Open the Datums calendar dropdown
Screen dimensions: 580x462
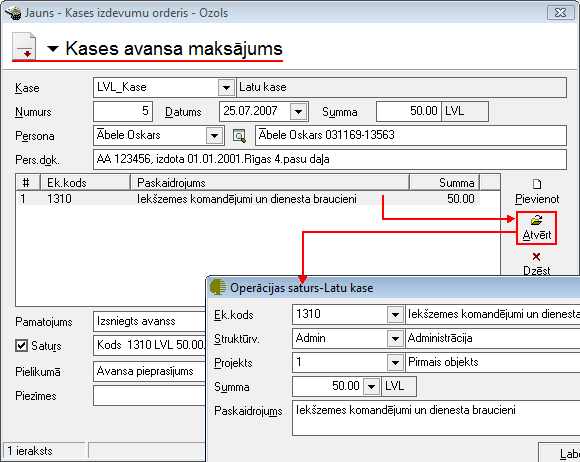tap(299, 111)
